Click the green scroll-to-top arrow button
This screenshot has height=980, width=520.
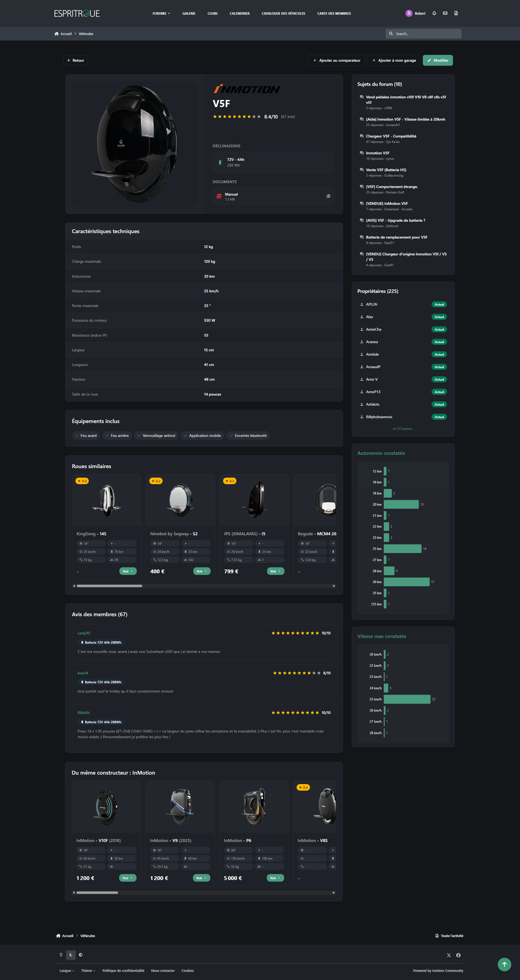point(504,964)
